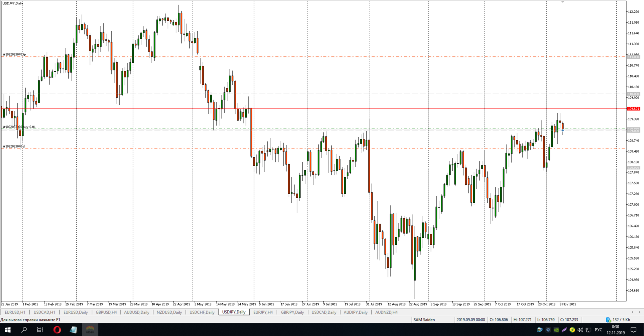This screenshot has width=644, height=336.
Task: Open Task View on the taskbar
Action: [x=40, y=330]
